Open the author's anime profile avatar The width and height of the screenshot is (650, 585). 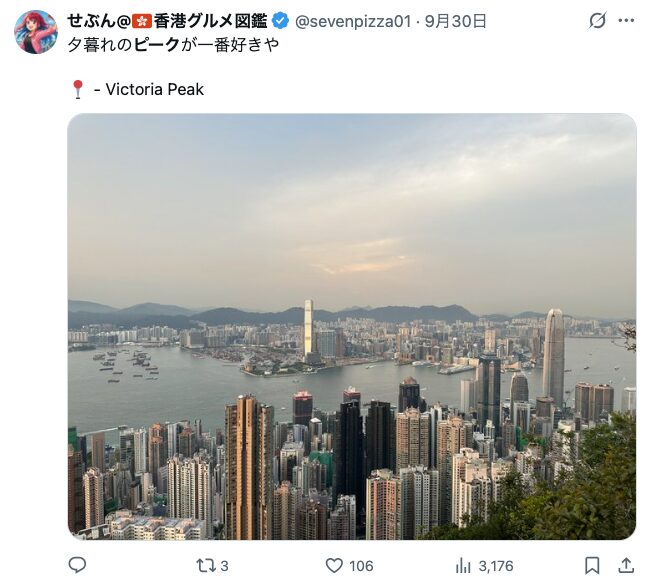[36, 32]
